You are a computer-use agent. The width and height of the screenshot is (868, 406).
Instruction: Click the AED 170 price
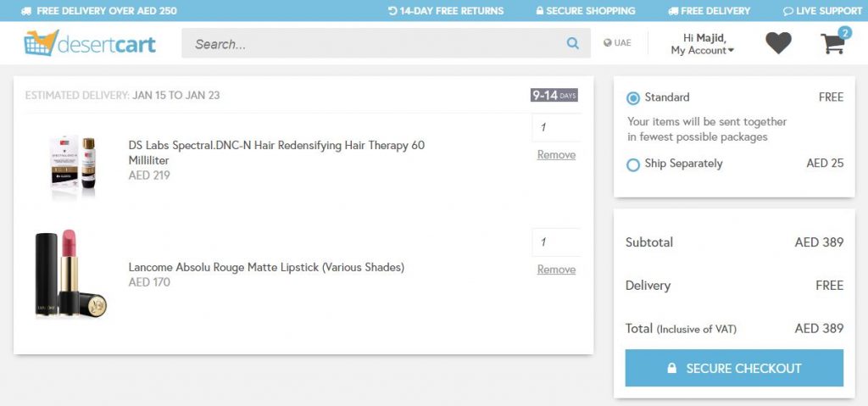(x=149, y=282)
